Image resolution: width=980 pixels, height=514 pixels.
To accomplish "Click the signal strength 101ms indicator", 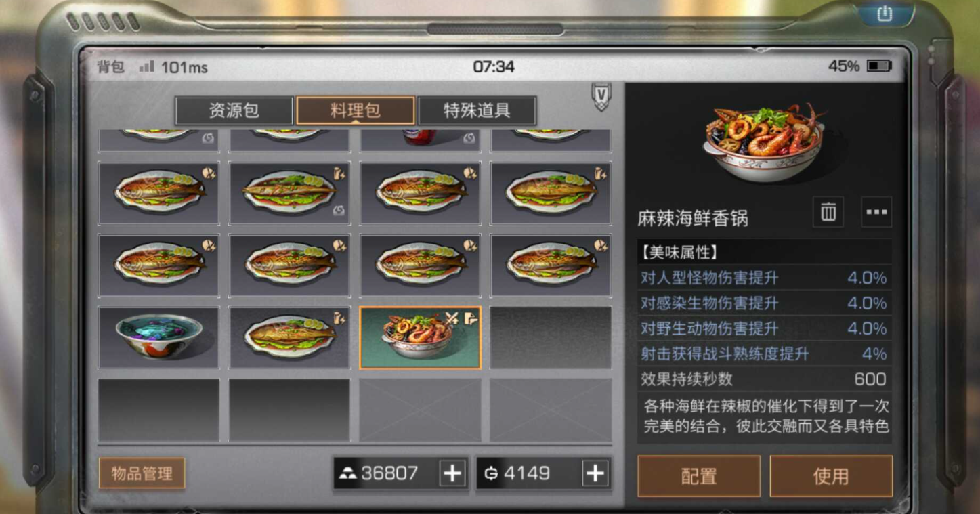I will [173, 67].
